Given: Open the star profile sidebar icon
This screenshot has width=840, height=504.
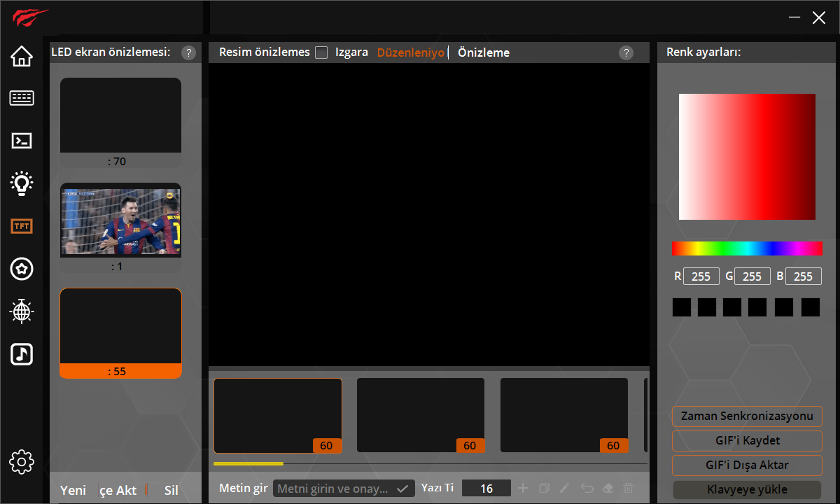Looking at the screenshot, I should (22, 269).
